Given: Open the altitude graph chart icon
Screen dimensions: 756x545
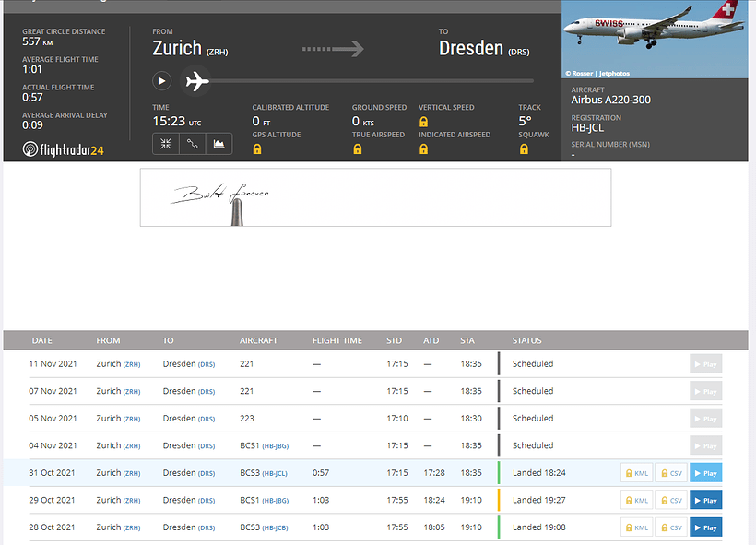Looking at the screenshot, I should click(219, 144).
